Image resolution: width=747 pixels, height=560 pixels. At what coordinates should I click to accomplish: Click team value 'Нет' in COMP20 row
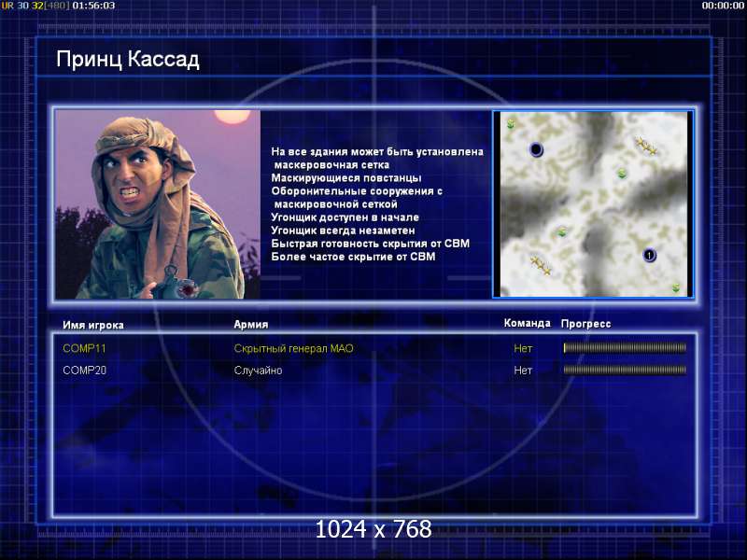[x=523, y=371]
